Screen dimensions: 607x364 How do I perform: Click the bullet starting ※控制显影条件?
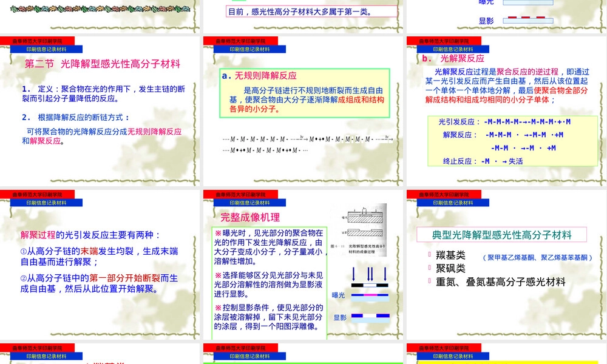[269, 317]
